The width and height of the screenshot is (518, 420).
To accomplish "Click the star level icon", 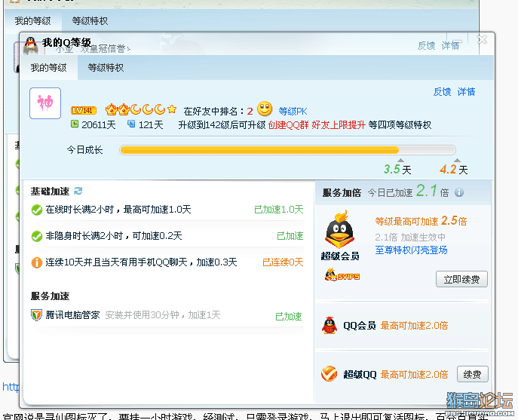I will click(171, 109).
